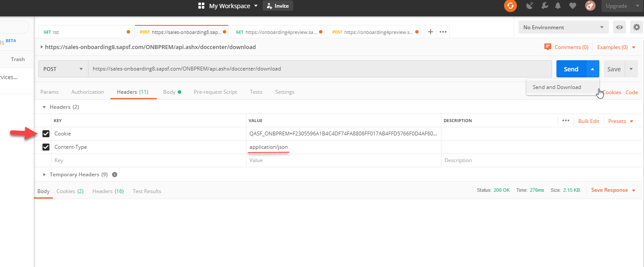Show the response Cookies (2) tab
Screen dimensions: 644x267
point(70,191)
